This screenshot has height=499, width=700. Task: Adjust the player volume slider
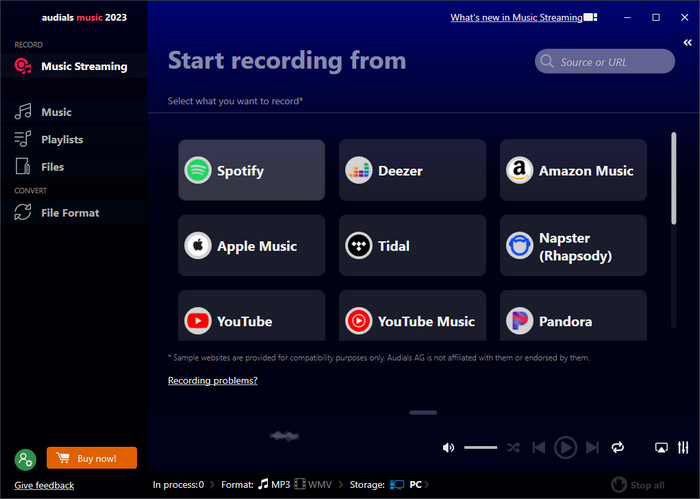480,447
